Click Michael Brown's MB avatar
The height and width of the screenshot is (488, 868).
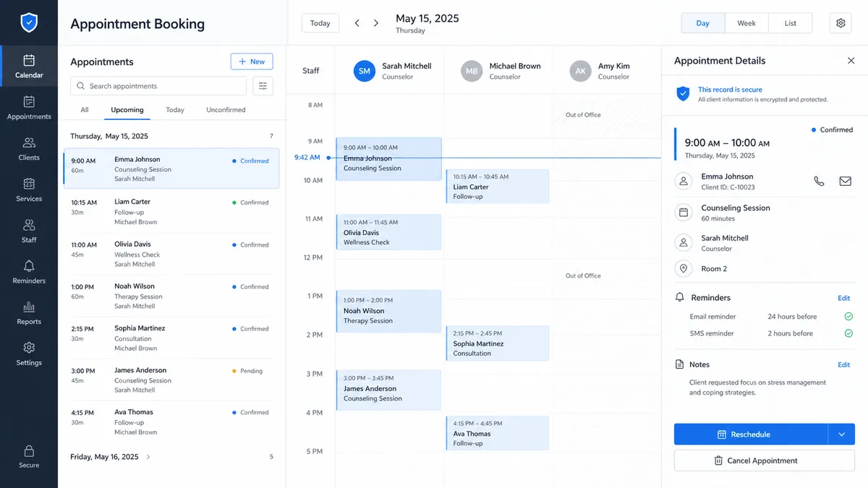point(472,71)
